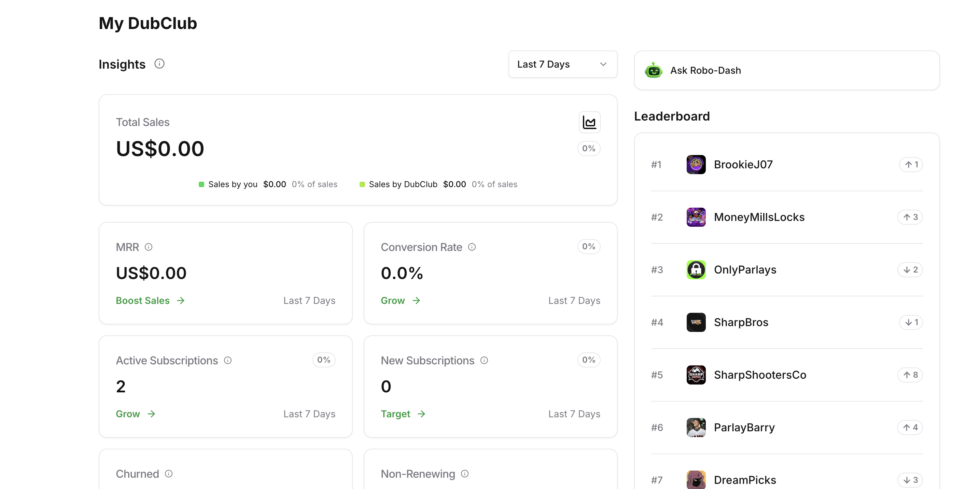Click Grow under Active Subscriptions
Viewport: 980px width, 489px height.
pos(136,414)
